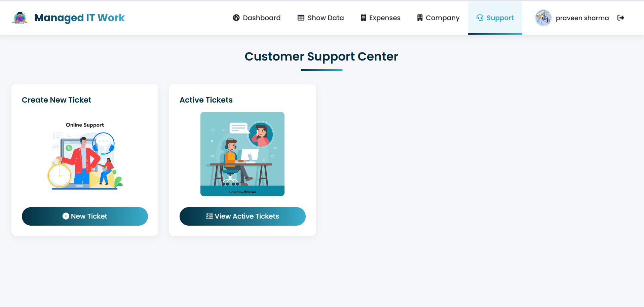Click praveen sharma's profile avatar
Viewport: 644px width, 307px height.
543,18
